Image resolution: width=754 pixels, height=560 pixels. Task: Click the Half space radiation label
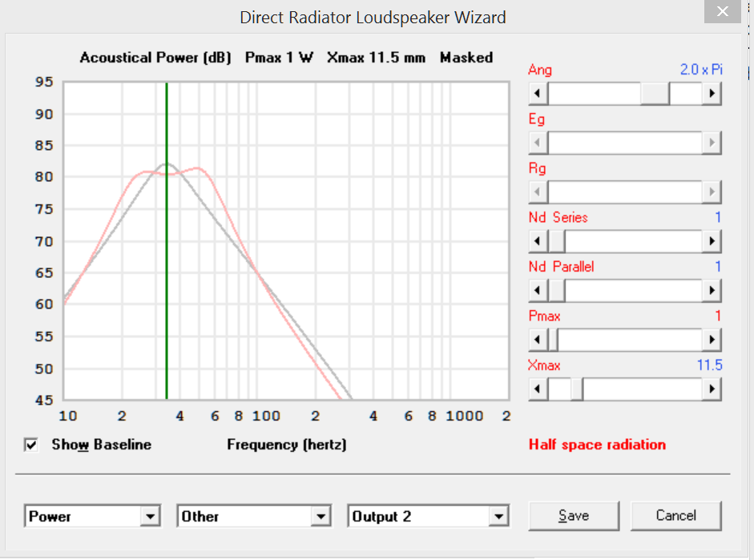click(597, 445)
